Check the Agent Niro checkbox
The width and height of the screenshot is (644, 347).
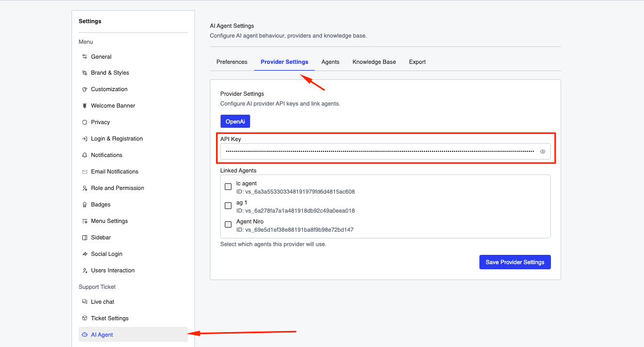point(228,225)
